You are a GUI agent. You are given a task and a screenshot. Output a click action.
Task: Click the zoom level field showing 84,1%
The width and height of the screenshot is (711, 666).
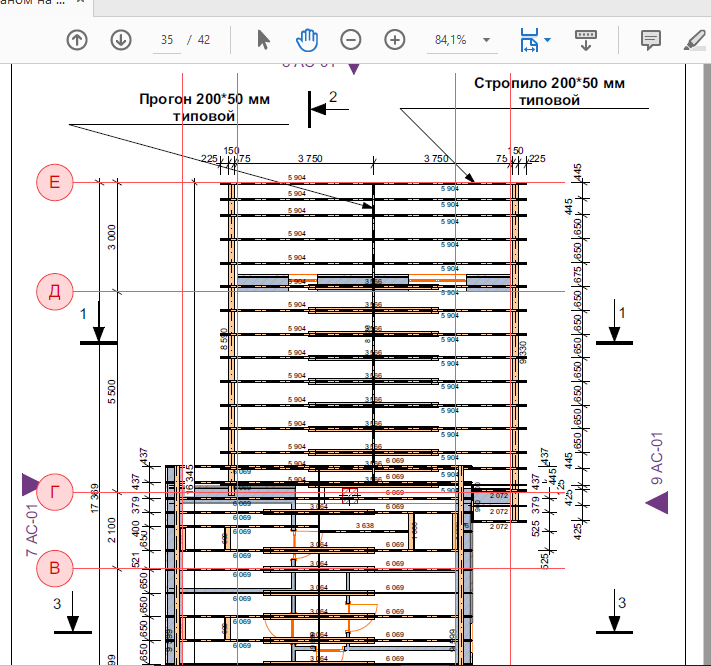[x=451, y=40]
